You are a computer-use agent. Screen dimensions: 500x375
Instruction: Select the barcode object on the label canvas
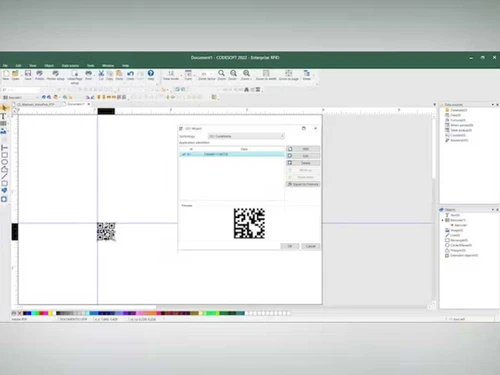(106, 231)
